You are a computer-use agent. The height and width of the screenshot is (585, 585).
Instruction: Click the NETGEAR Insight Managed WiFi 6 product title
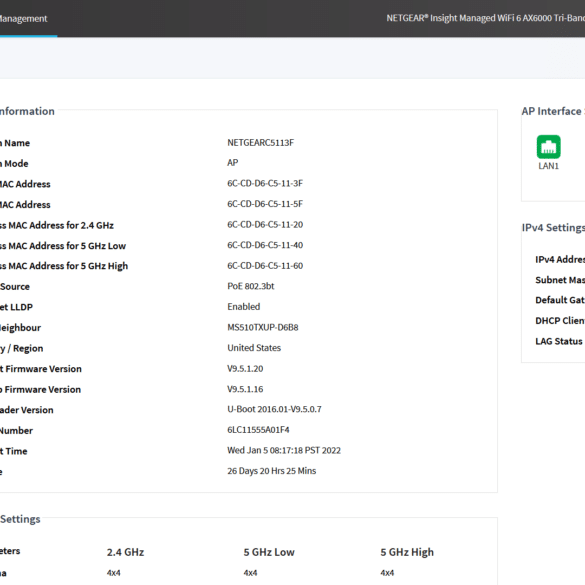pyautogui.click(x=485, y=18)
